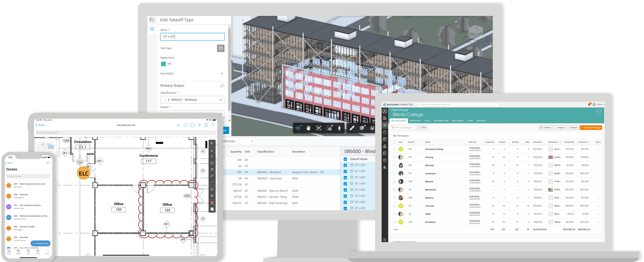Click the share icon in tablet sheet header
Image resolution: width=644 pixels, height=262 pixels.
tap(213, 125)
